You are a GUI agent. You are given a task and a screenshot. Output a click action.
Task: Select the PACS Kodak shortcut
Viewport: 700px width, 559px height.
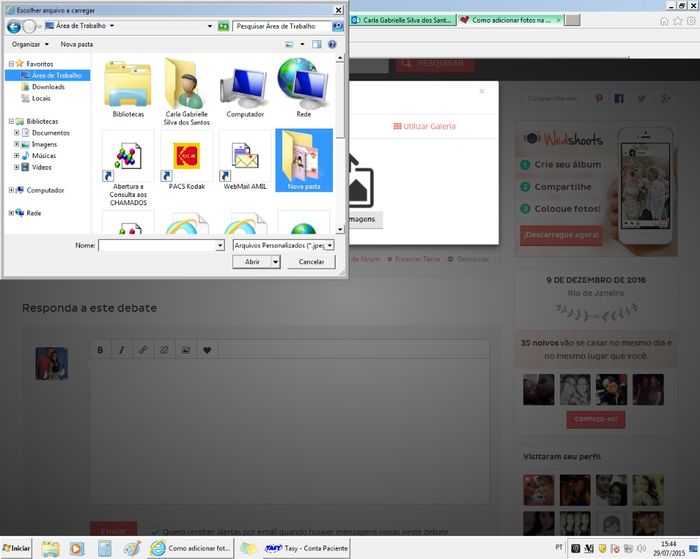[x=186, y=161]
